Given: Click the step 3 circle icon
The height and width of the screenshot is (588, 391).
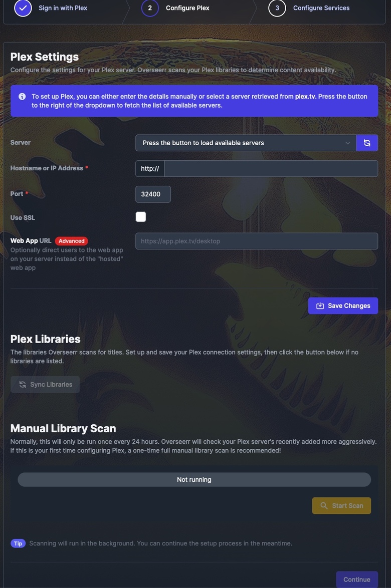Looking at the screenshot, I should coord(277,8).
